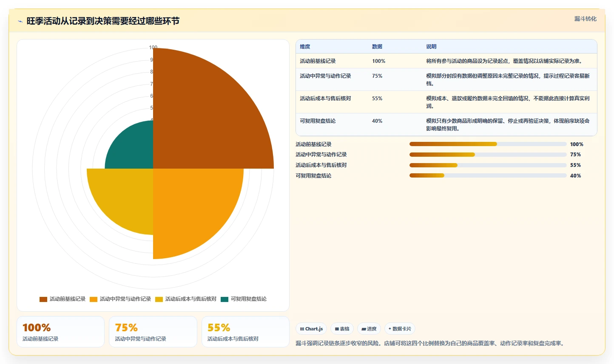Click the 活动前基线记录 progress bar
The width and height of the screenshot is (614, 364).
488,144
